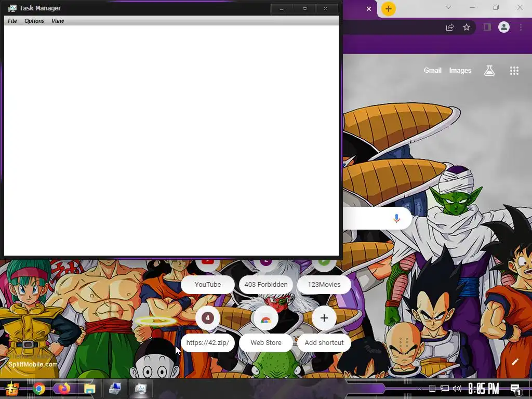Start voice search with microphone
This screenshot has height=399, width=532.
tap(396, 218)
